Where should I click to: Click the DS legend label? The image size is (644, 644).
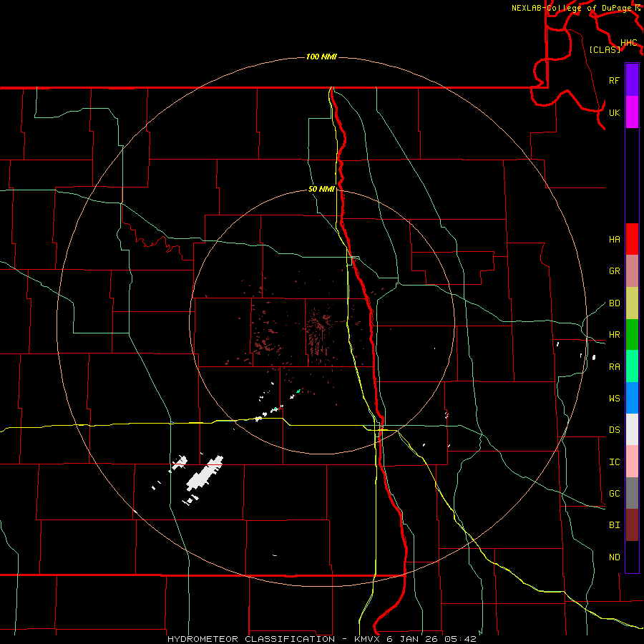click(614, 429)
